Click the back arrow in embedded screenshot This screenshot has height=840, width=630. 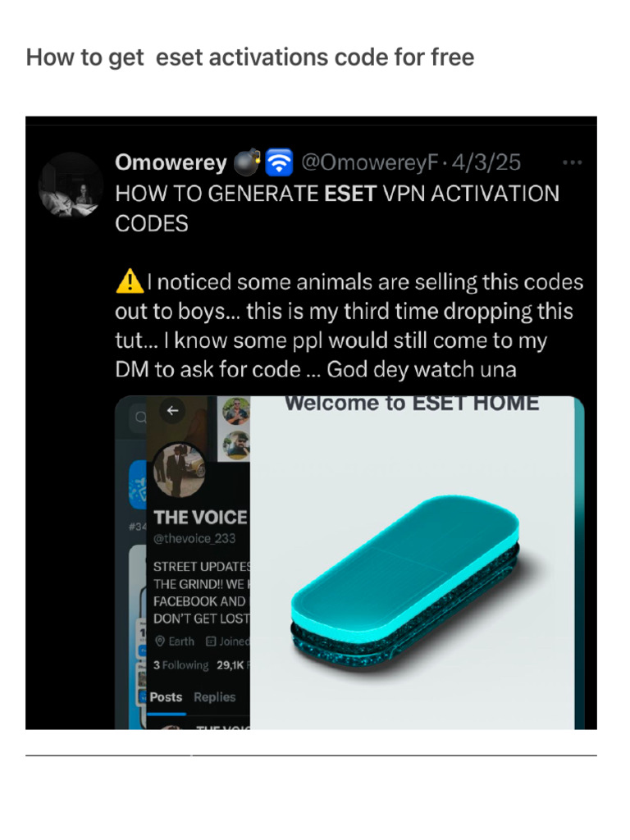pos(172,411)
